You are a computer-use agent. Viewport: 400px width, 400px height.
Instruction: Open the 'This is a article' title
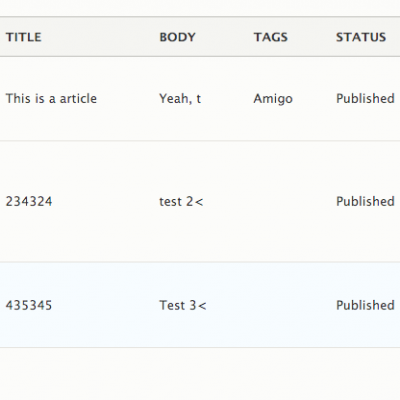click(x=51, y=99)
